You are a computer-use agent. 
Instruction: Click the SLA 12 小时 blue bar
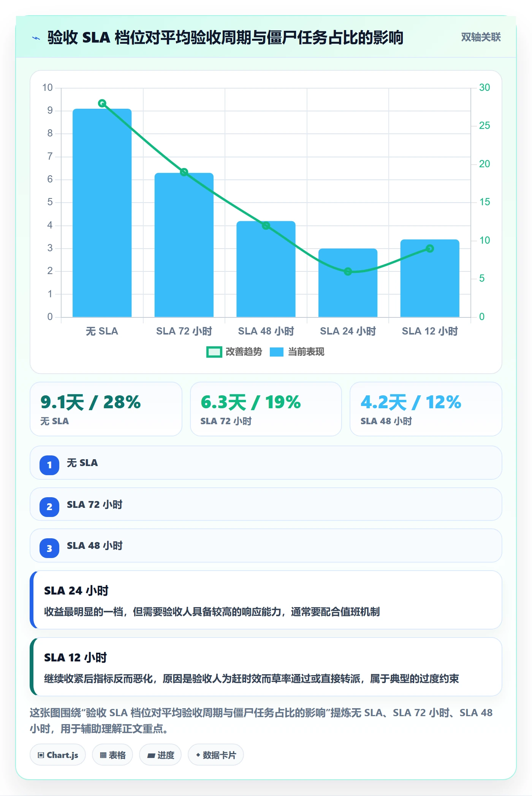point(430,278)
